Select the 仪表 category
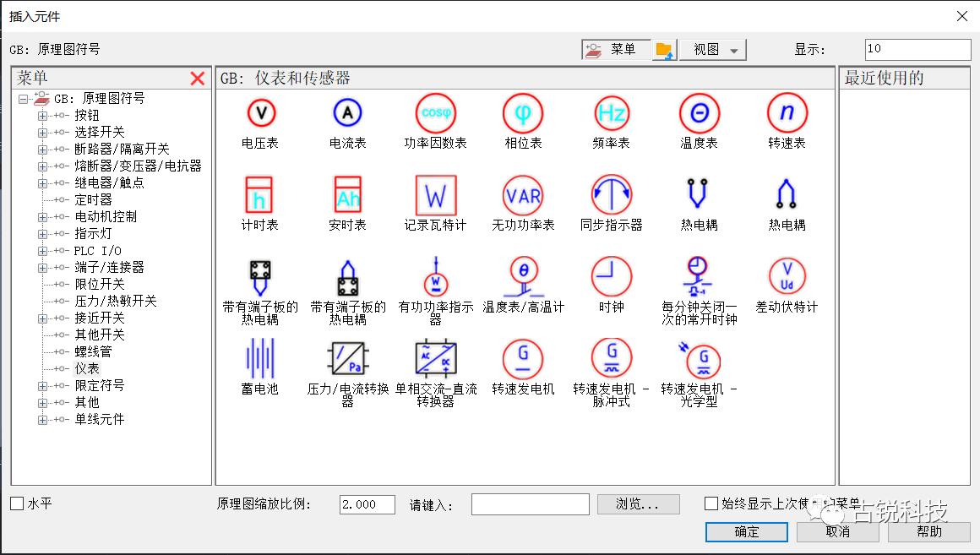 click(x=87, y=369)
